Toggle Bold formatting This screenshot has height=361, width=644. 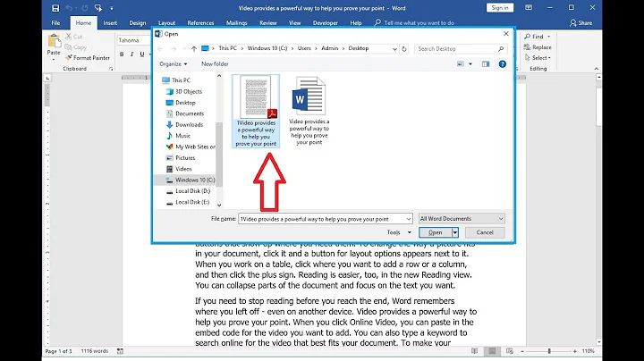122,55
